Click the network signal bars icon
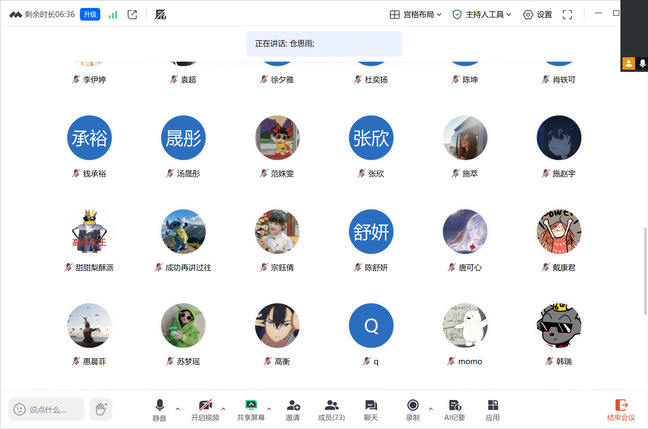 [x=113, y=15]
